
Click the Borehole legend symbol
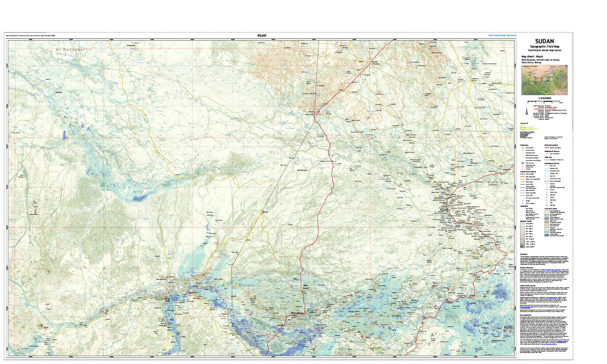[547, 187]
